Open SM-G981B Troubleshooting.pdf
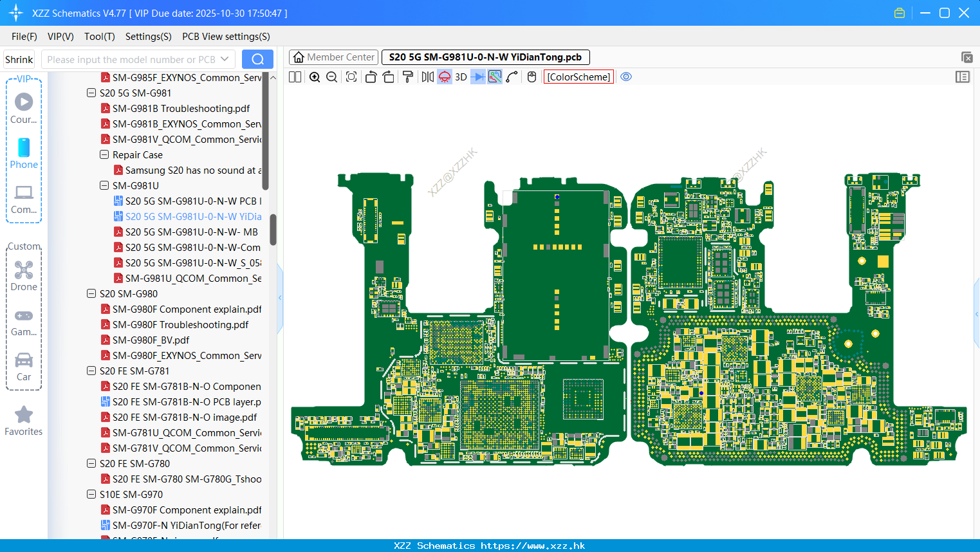Image resolution: width=980 pixels, height=552 pixels. click(181, 108)
